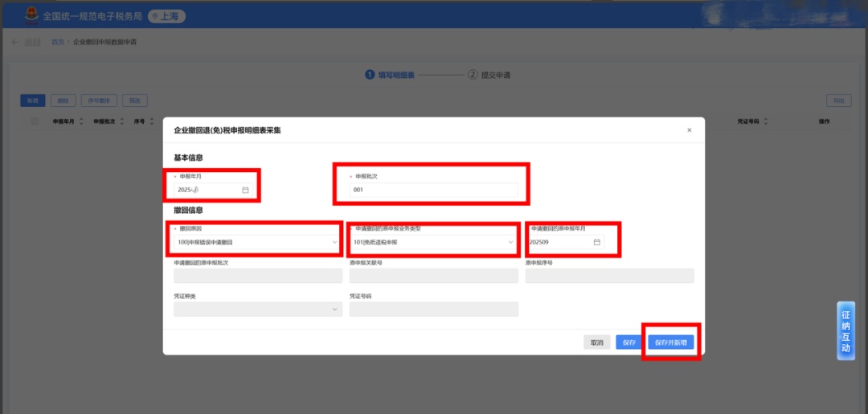Close the 企业撤回退(免)税申报明细表采集 dialog

[689, 129]
